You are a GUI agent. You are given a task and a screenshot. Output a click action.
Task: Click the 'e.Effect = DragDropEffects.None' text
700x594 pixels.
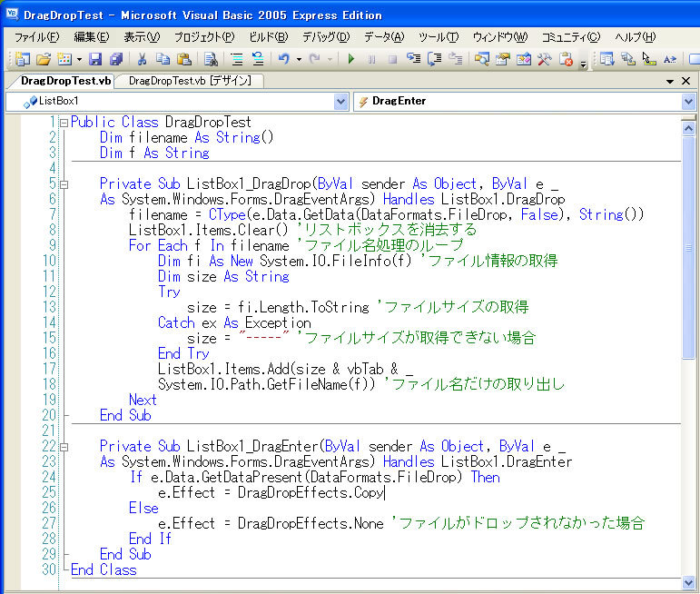click(x=271, y=523)
